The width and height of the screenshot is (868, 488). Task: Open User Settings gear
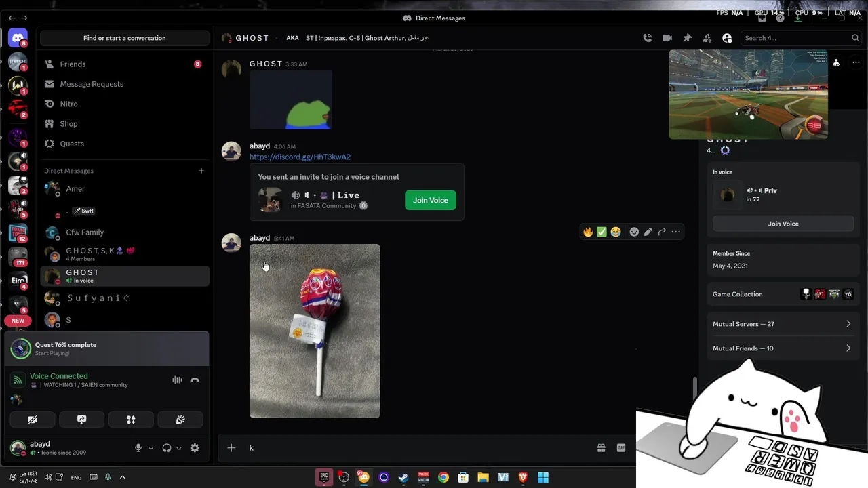(195, 448)
